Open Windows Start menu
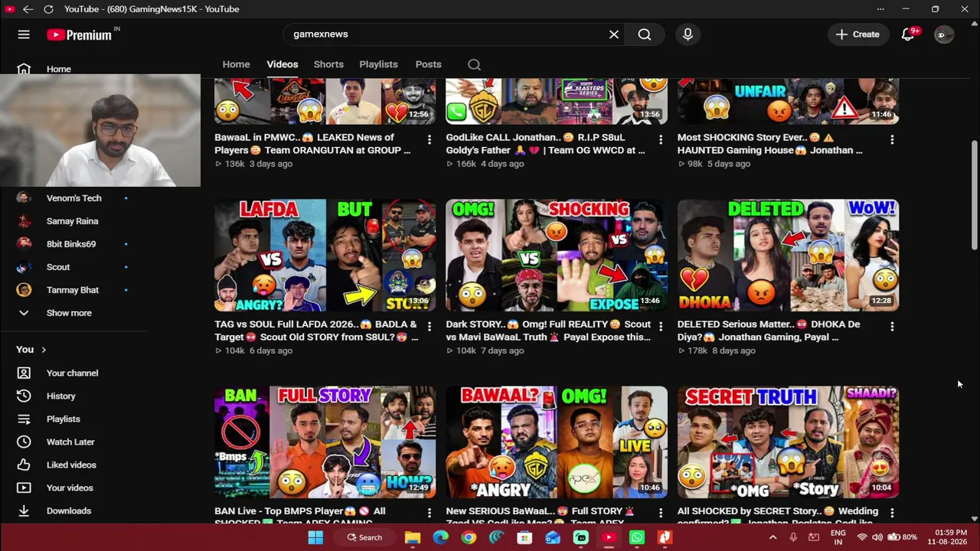980x551 pixels. 315,537
